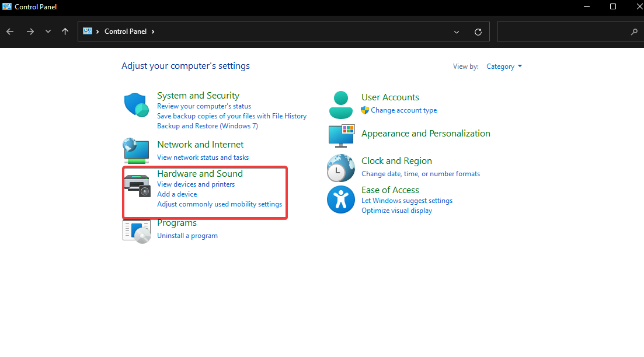
Task: Open Network and Internet heading
Action: pos(200,145)
